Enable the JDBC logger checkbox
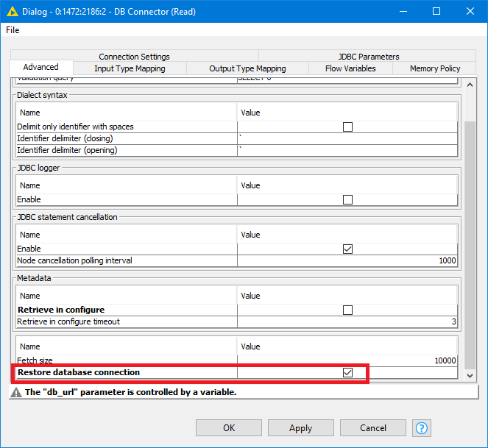Screen dimensions: 488x448 347,199
